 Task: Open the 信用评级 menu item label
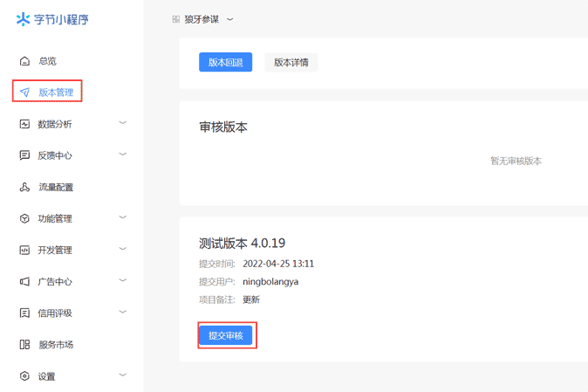[x=55, y=313]
